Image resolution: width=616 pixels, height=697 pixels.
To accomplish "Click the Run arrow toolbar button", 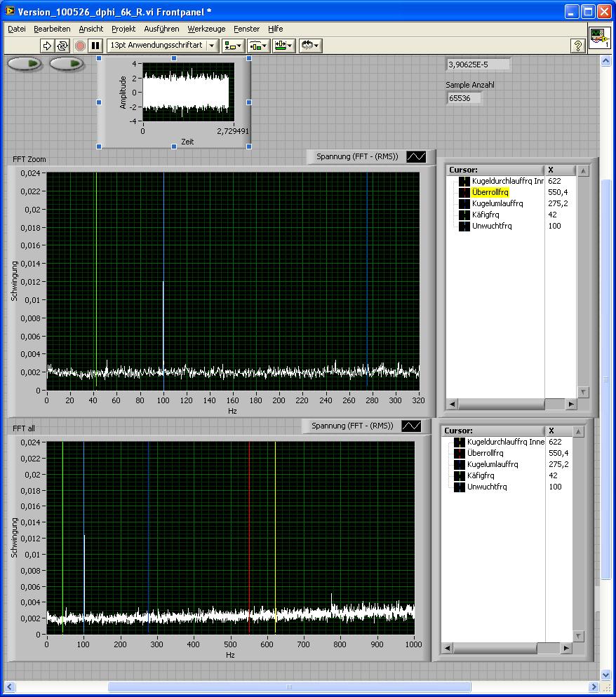I will [x=47, y=46].
